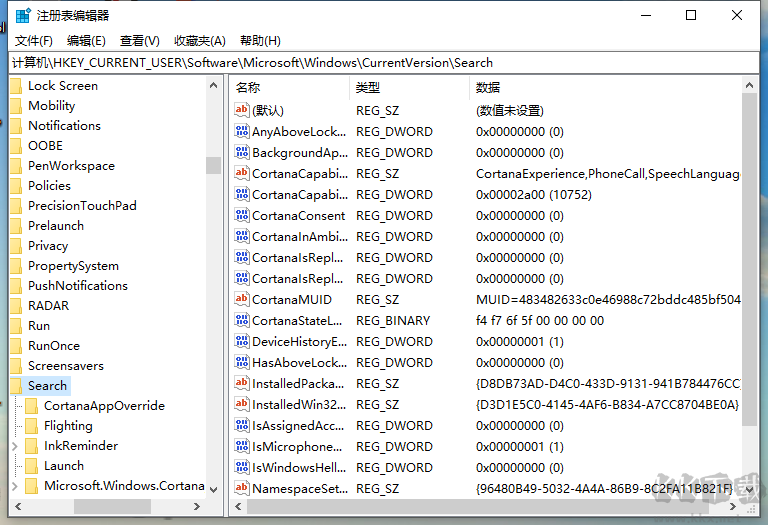The image size is (768, 525).
Task: Open the 编辑(E) menu
Action: pyautogui.click(x=86, y=41)
